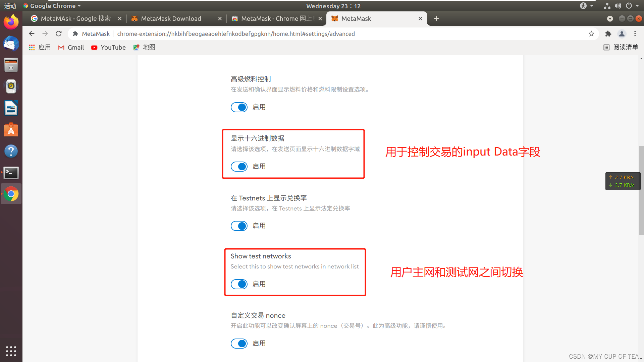Launch Firefox from the dock
Viewport: 644px width, 362px height.
coord(11,22)
